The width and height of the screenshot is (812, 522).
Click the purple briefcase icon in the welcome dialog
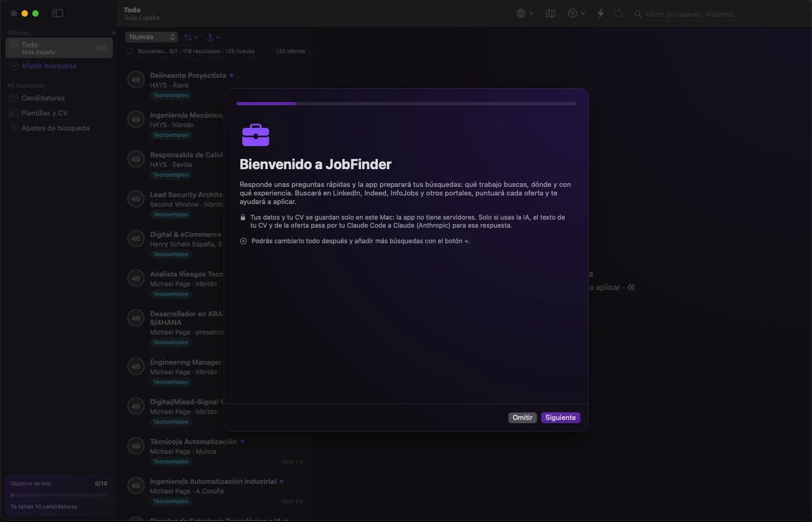pyautogui.click(x=256, y=135)
